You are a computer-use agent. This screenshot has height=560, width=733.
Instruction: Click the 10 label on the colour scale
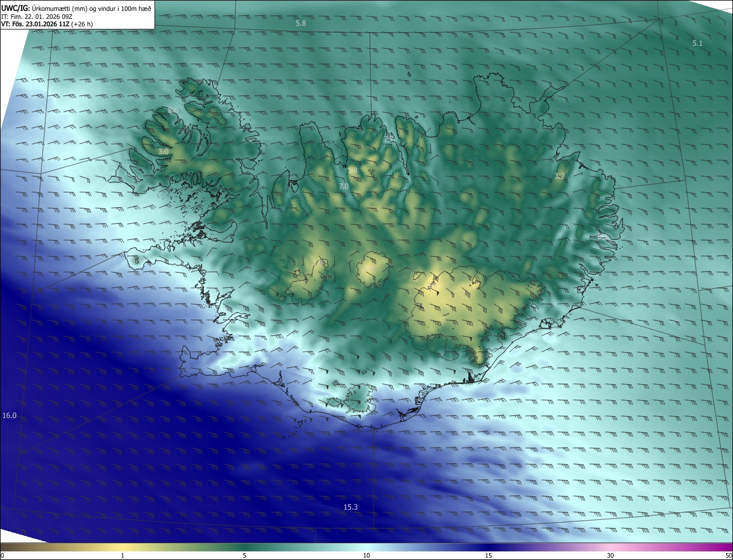coord(366,555)
